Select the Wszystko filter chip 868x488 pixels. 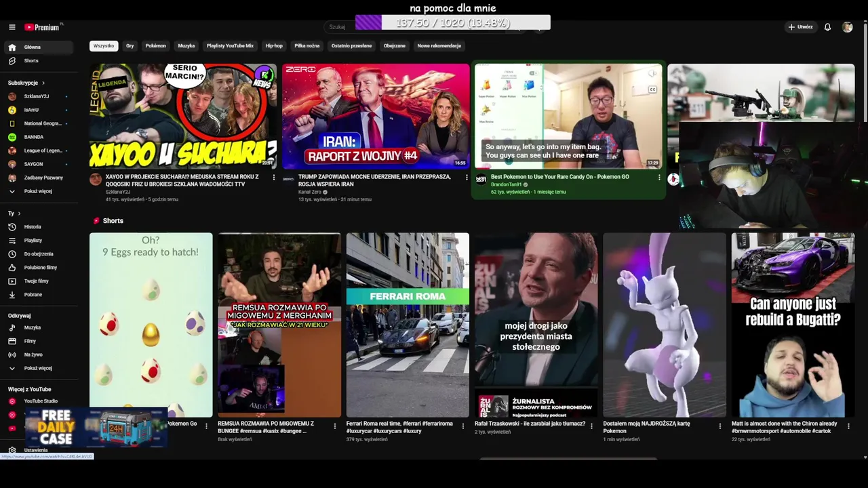(104, 46)
